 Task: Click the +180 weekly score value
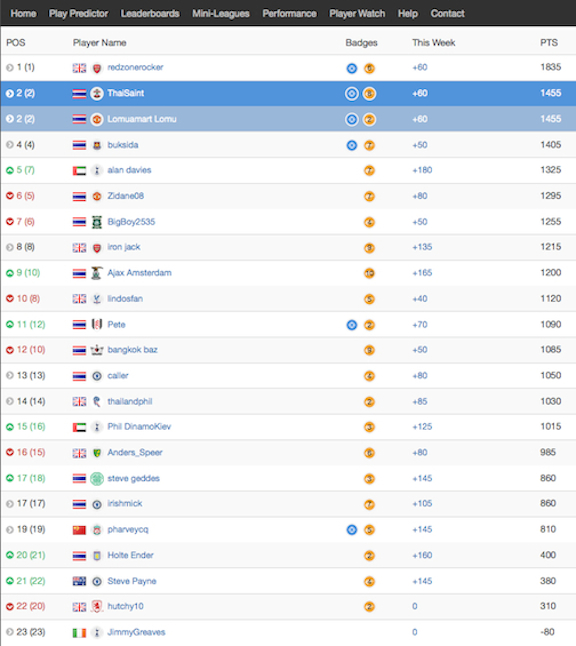(422, 170)
